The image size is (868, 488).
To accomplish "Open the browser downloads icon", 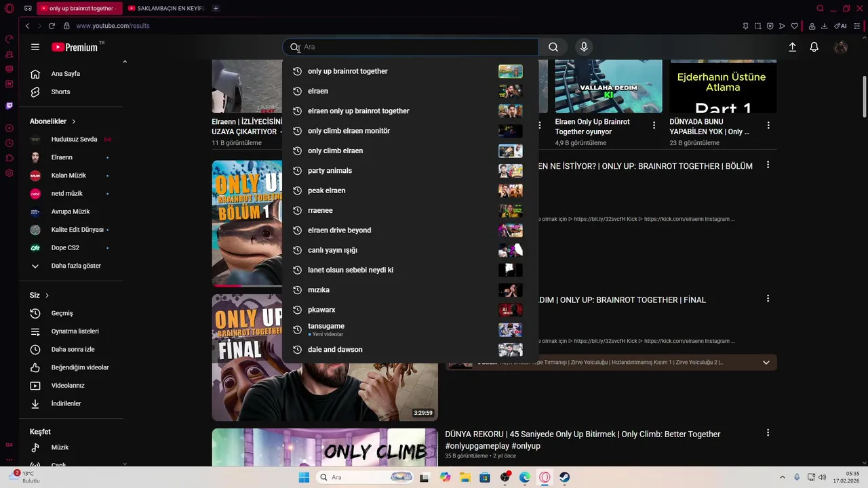I will pyautogui.click(x=824, y=26).
